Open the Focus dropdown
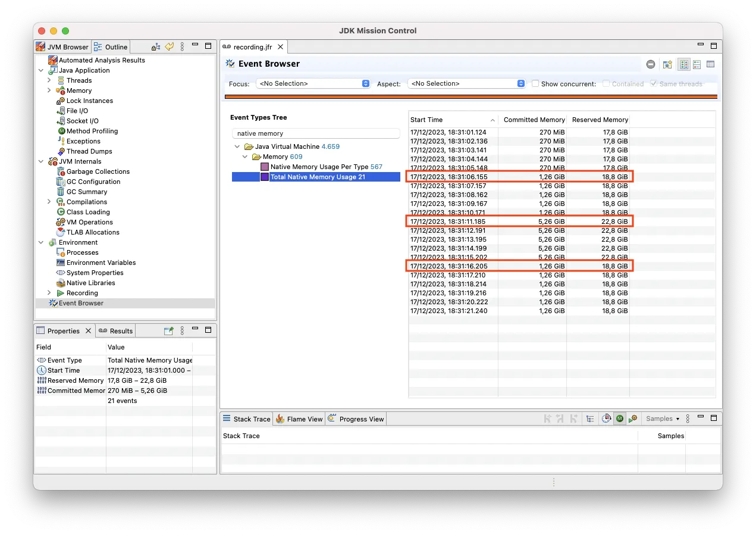Viewport: 756px width, 534px height. [x=313, y=84]
